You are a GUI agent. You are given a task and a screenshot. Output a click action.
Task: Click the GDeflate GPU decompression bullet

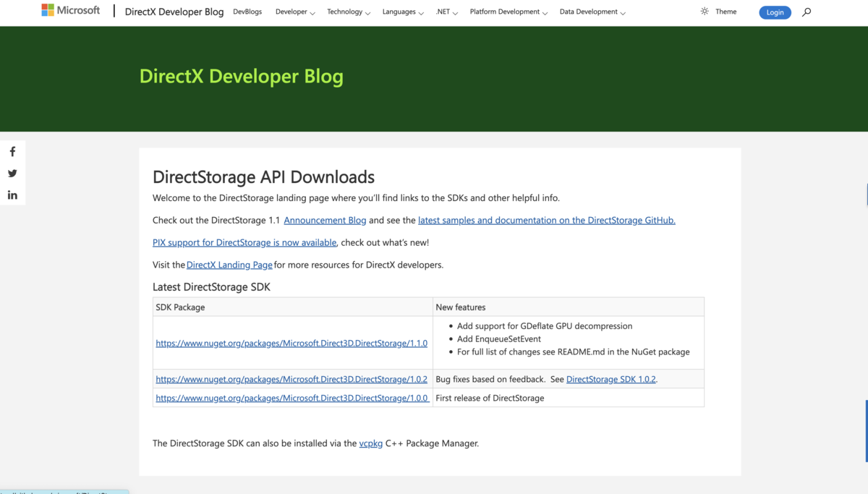tap(545, 326)
